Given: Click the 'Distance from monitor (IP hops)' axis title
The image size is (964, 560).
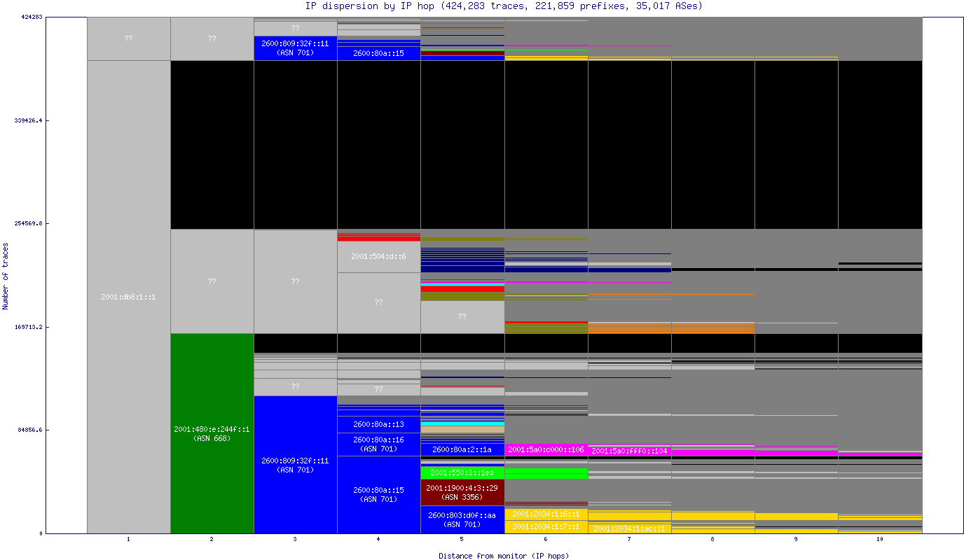Looking at the screenshot, I should point(504,556).
